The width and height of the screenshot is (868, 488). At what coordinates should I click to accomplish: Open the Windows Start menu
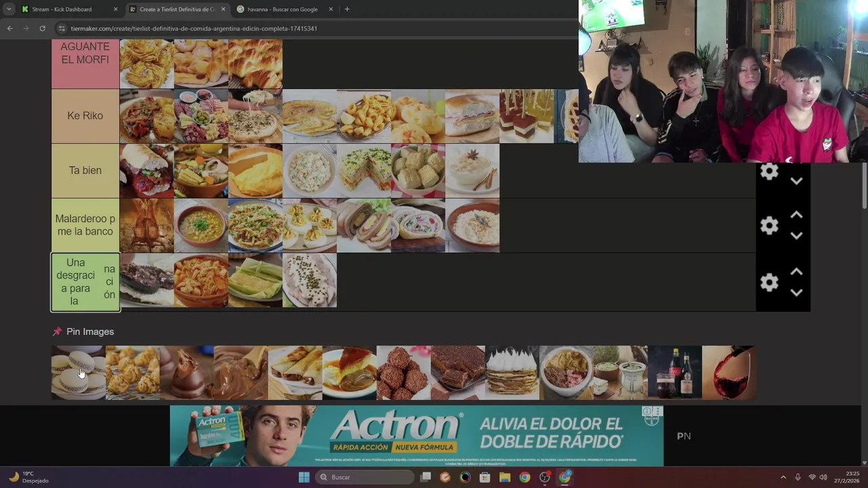click(304, 477)
